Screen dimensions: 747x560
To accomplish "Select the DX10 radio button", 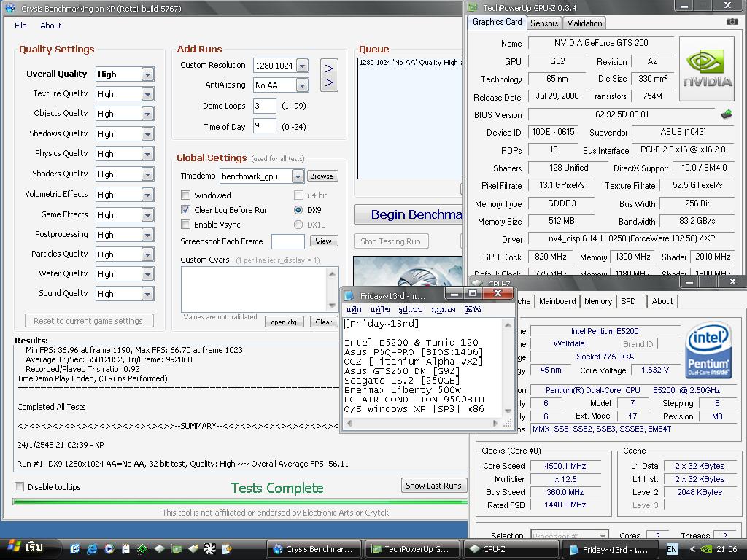I will 298,225.
